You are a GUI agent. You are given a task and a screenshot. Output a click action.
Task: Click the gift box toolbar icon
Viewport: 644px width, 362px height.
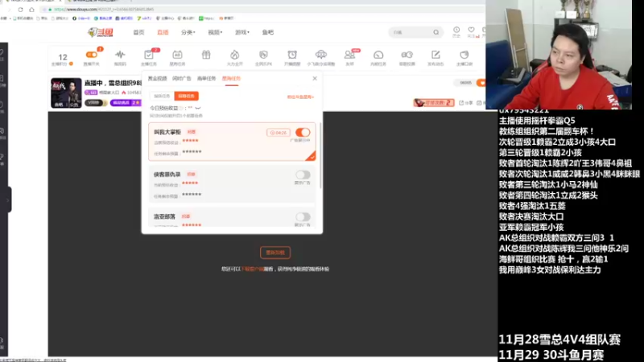pyautogui.click(x=206, y=55)
